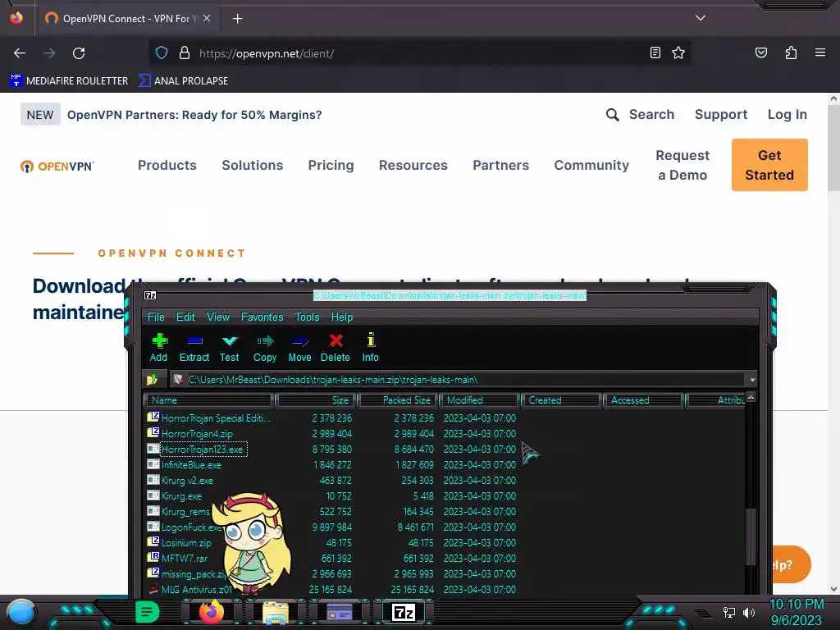Close the OpenVPN Connect tab
The image size is (840, 630).
(x=207, y=18)
